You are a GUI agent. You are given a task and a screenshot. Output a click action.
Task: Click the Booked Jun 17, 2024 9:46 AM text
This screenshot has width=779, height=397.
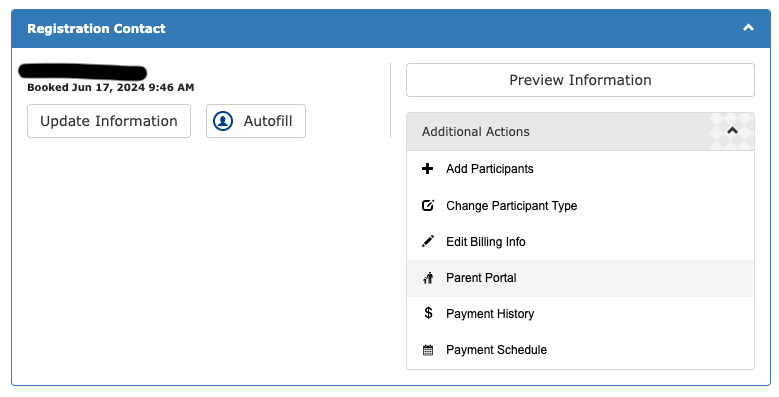point(111,87)
